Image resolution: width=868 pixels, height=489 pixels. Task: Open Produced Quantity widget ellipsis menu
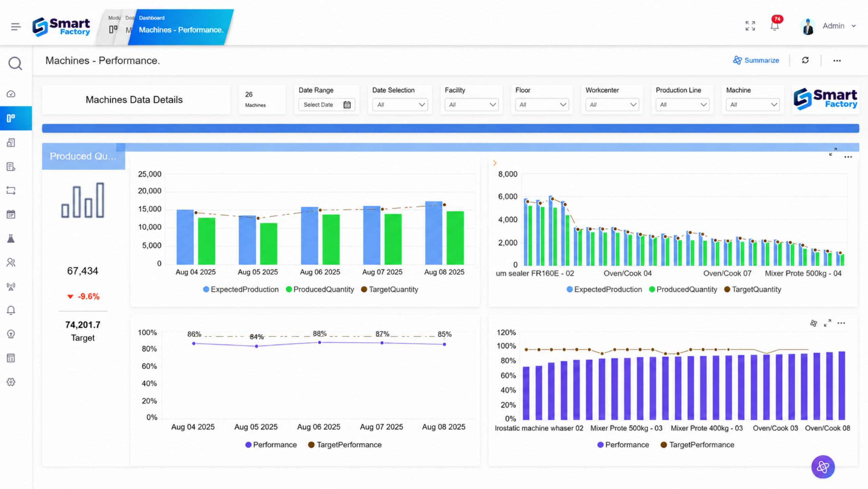pos(848,157)
